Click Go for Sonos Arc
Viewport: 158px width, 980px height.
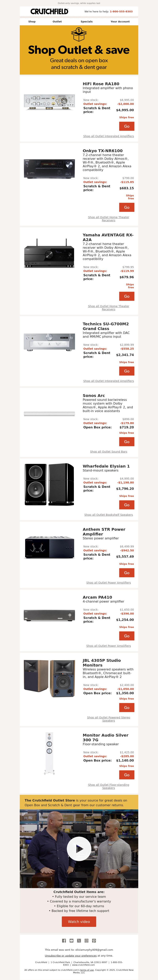point(127,442)
